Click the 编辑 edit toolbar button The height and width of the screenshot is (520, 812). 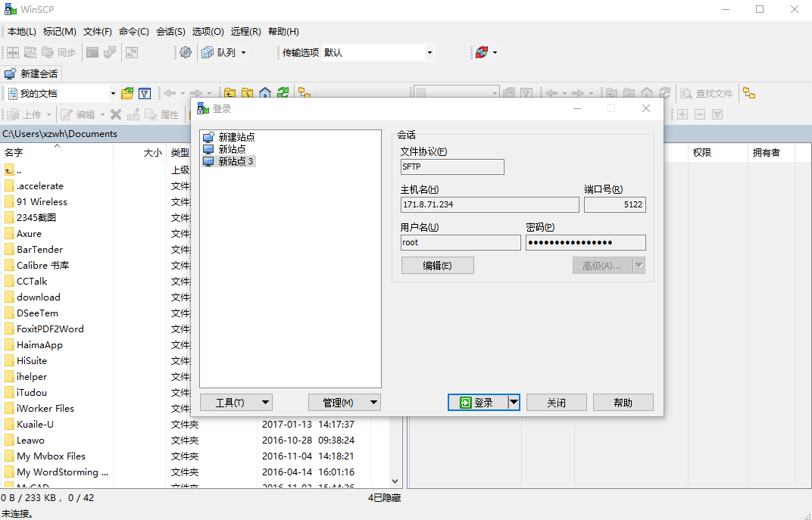pos(78,114)
